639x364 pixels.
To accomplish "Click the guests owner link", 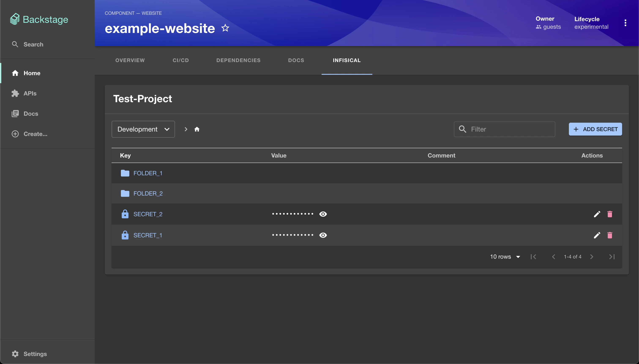I will click(x=552, y=27).
